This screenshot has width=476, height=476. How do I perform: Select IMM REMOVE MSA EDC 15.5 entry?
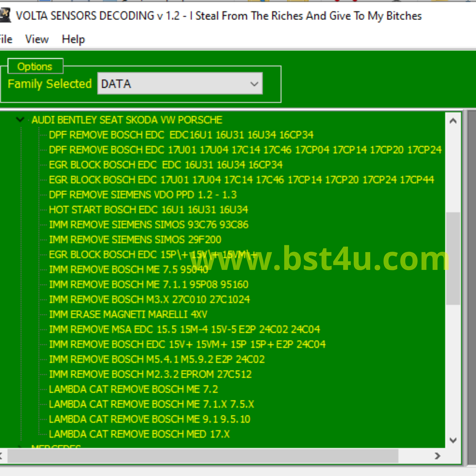[184, 329]
